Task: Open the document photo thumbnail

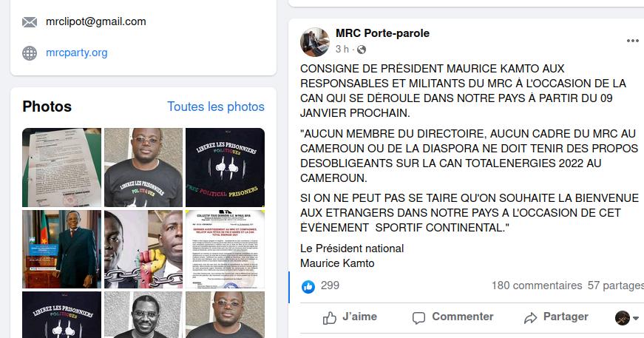Action: (x=61, y=167)
